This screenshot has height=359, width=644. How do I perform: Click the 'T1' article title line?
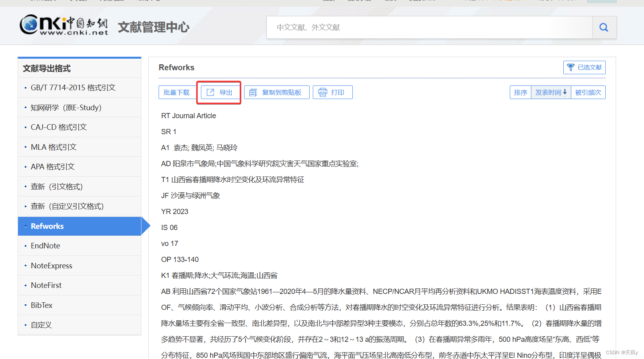233,180
